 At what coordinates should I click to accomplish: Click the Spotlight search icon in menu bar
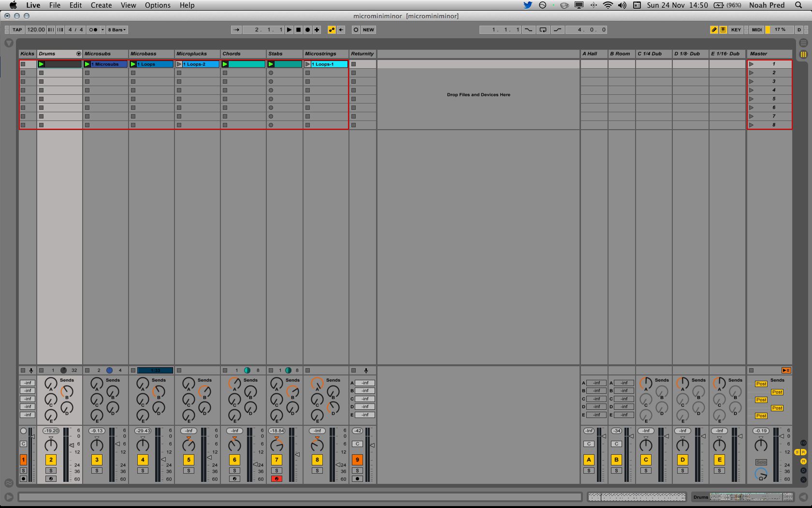798,5
